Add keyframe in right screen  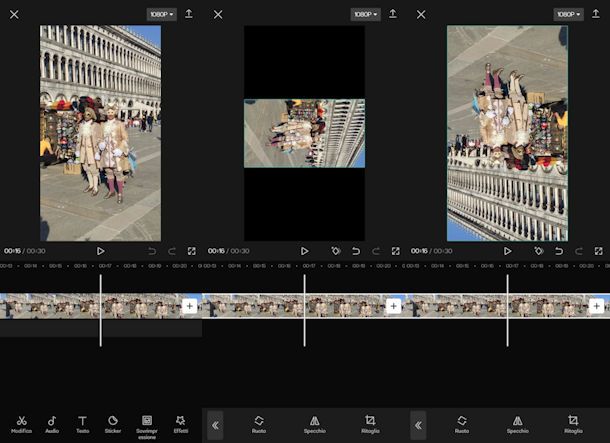click(539, 251)
